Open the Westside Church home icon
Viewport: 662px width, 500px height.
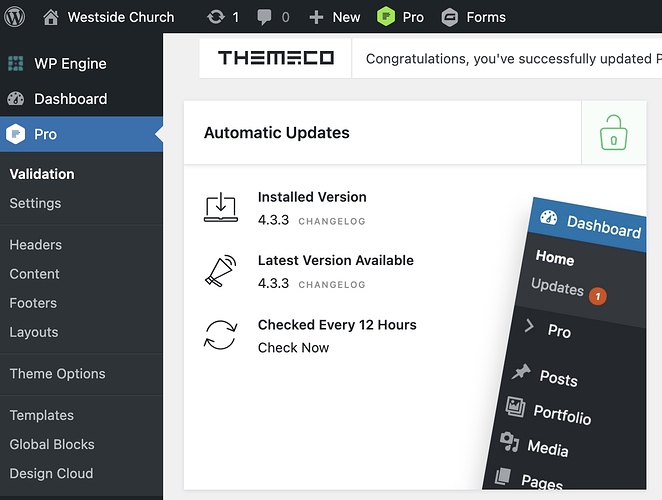(51, 17)
